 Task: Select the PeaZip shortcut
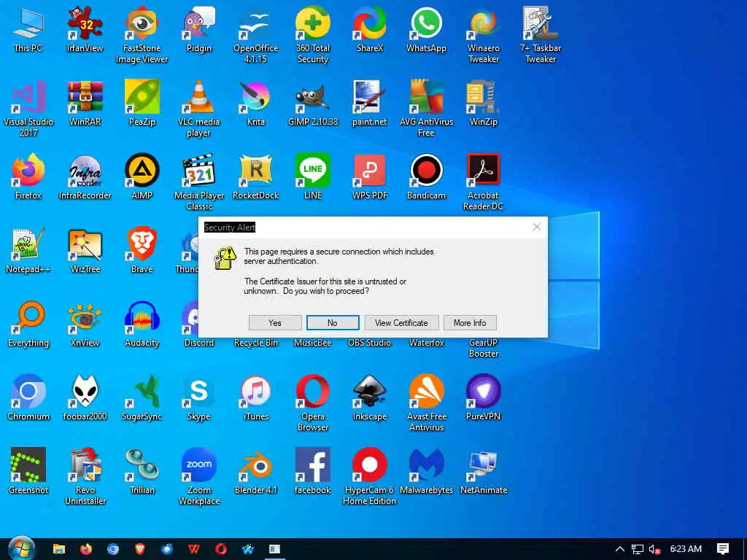(142, 104)
